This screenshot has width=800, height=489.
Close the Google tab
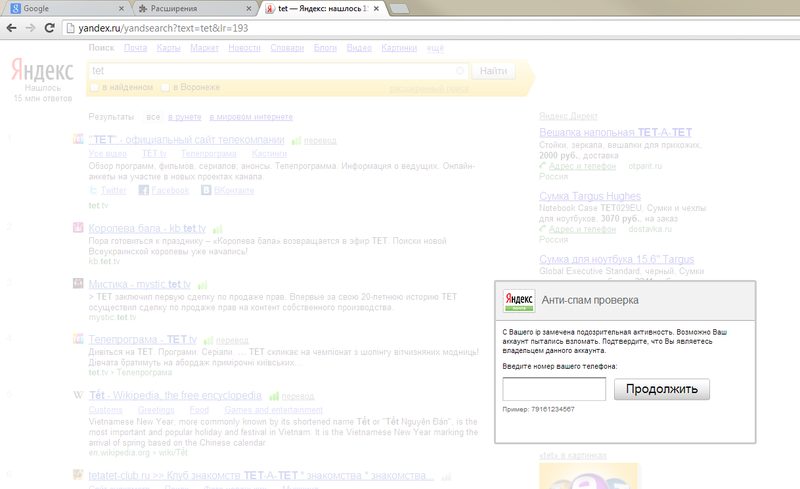pos(121,9)
